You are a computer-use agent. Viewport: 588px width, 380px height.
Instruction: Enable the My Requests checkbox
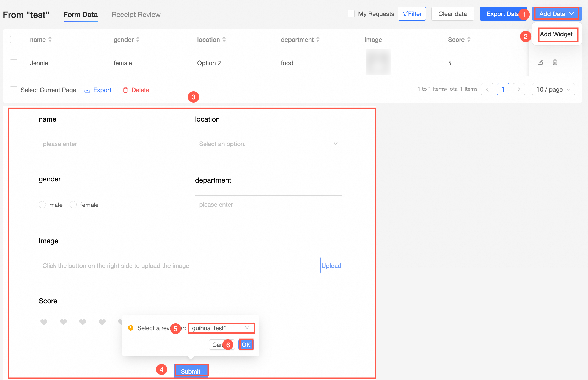351,14
